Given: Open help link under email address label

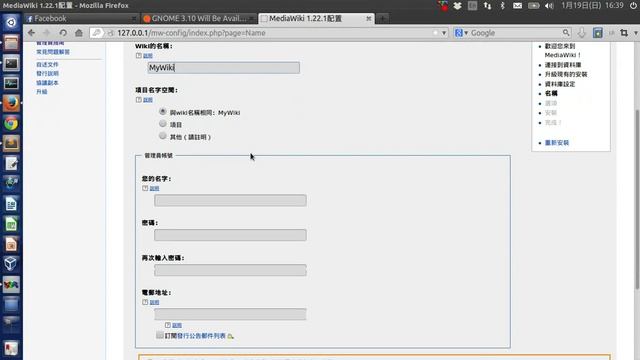Looking at the screenshot, I should pos(154,302).
